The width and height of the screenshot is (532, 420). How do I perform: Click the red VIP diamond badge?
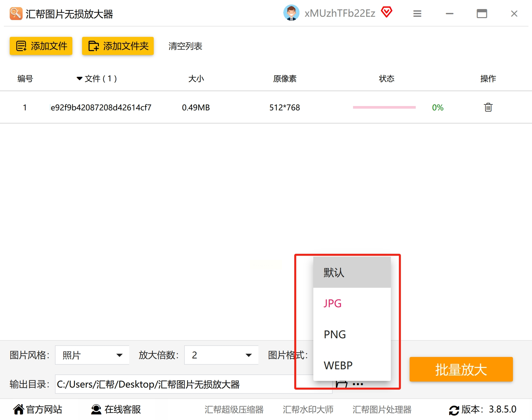point(386,12)
